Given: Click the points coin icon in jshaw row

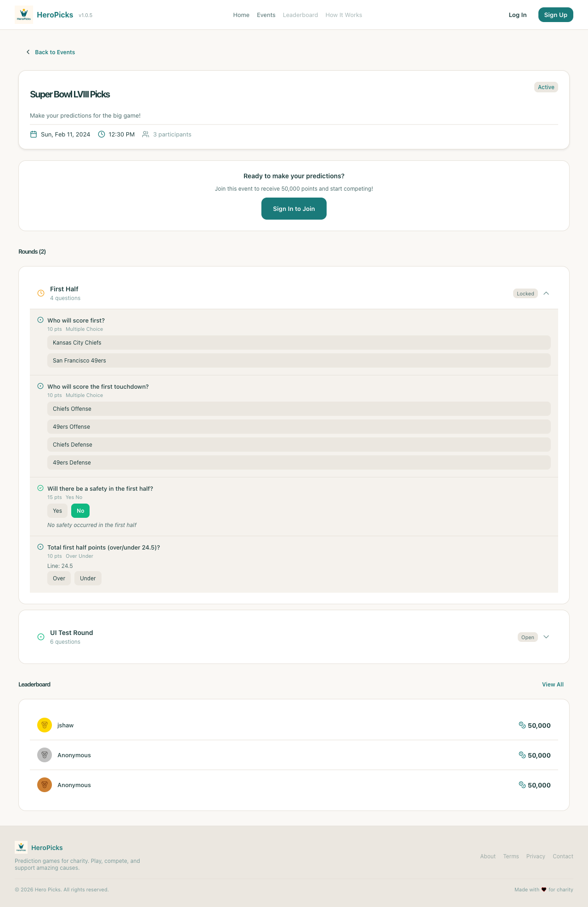Looking at the screenshot, I should pos(522,725).
